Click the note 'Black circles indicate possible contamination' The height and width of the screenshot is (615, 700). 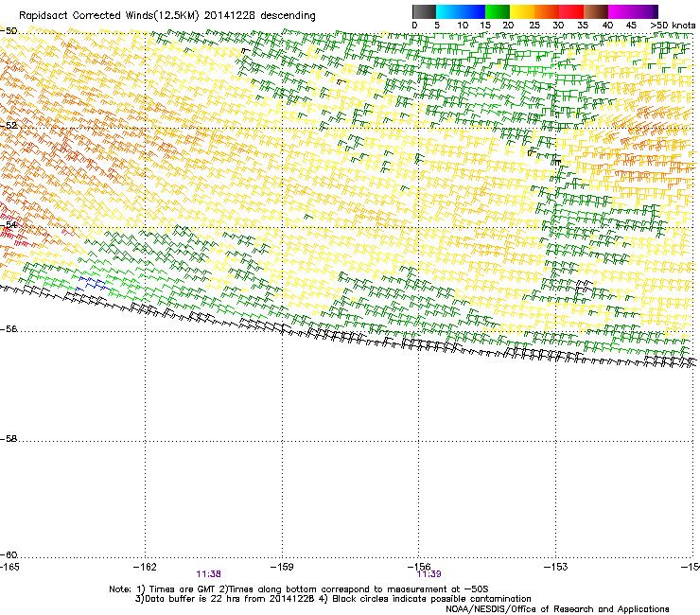click(431, 599)
